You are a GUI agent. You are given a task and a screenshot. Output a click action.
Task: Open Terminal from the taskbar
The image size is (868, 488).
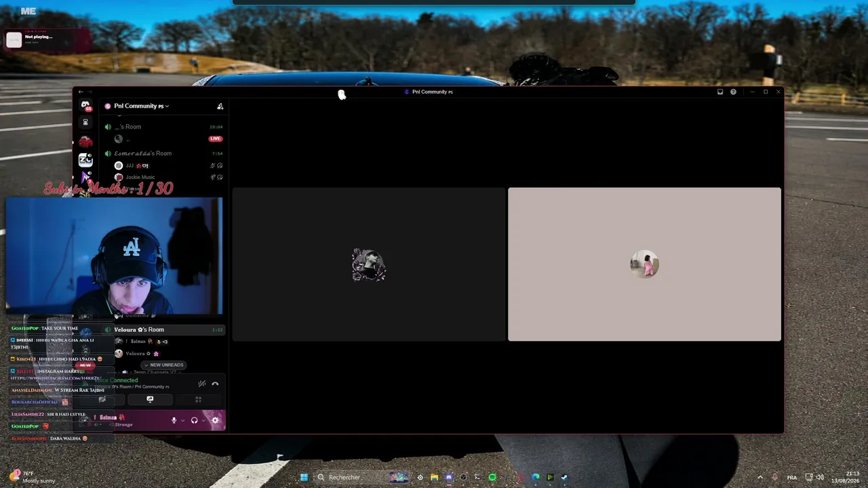pos(477,477)
